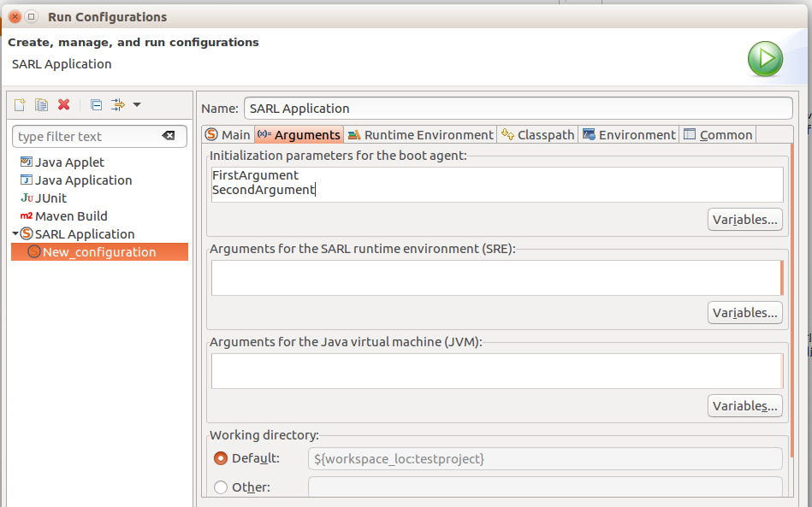
Task: Click the default working directory workspace_loc field
Action: pos(545,459)
